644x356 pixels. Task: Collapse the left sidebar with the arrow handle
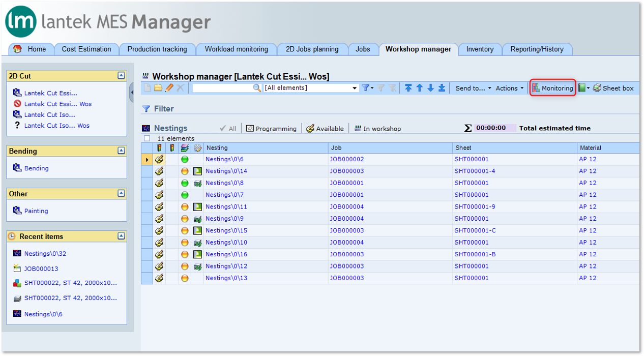point(132,92)
